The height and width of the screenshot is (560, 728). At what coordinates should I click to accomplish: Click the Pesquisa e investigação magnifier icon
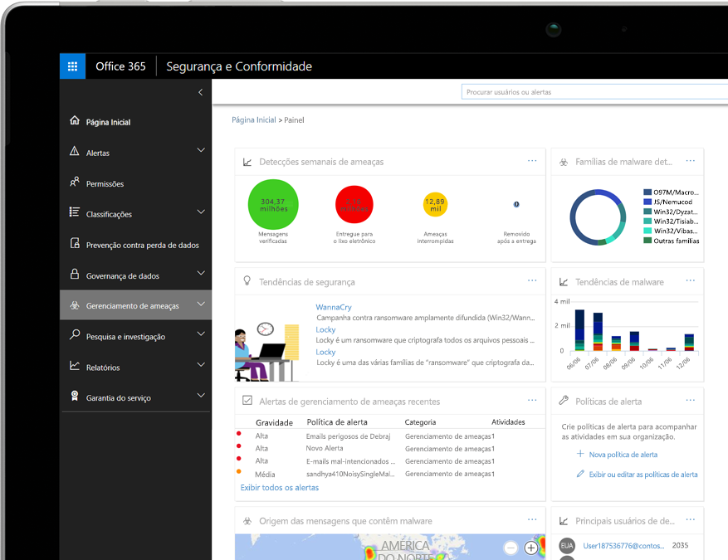74,334
